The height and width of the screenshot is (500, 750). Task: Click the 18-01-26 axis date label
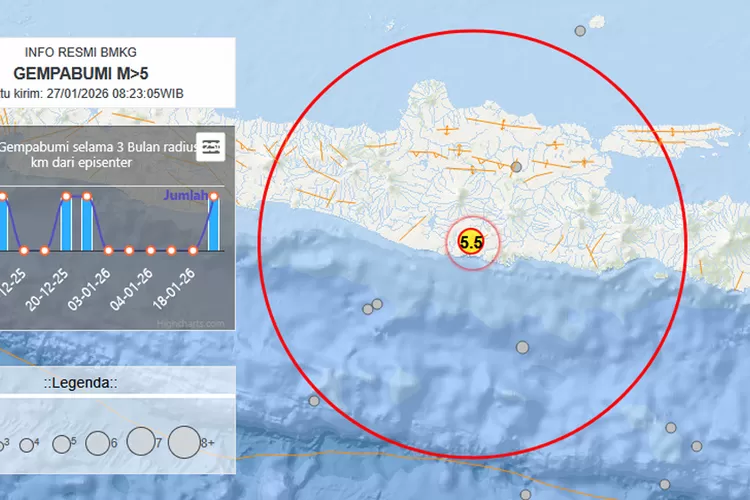point(174,289)
